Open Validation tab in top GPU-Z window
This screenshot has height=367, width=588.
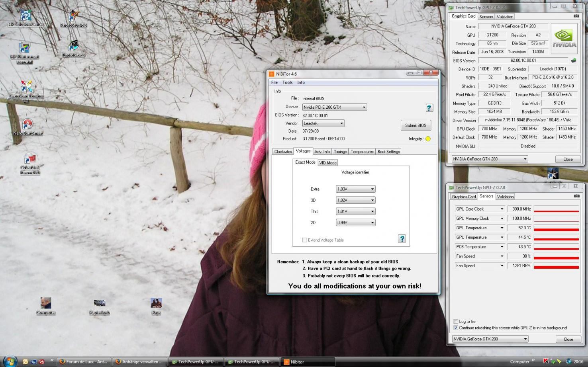point(505,17)
